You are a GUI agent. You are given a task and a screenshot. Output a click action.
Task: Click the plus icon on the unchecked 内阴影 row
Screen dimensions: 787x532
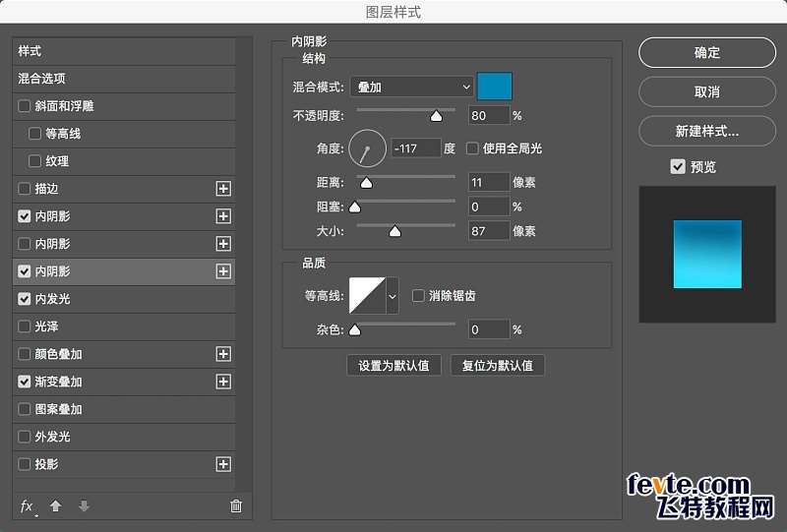[223, 244]
